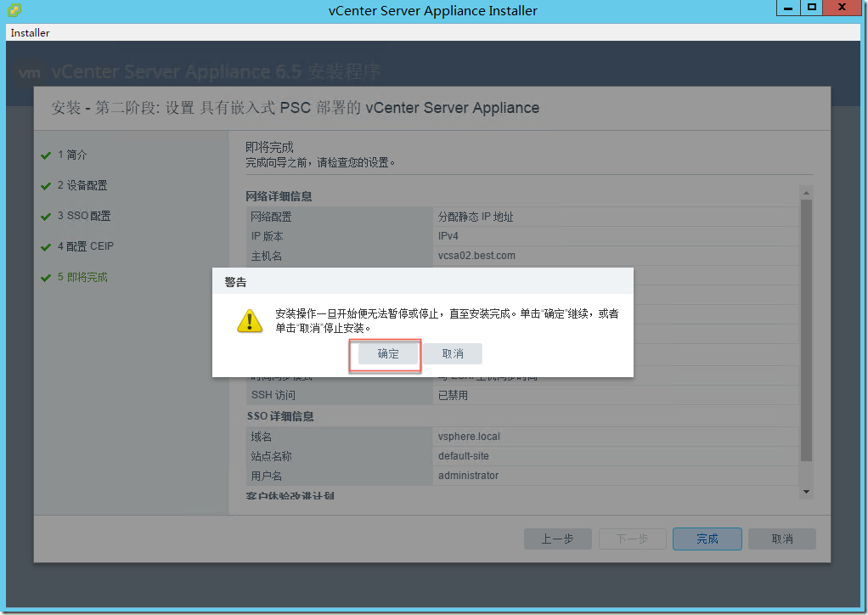Click the 用户名 row label
The width and height of the screenshot is (868, 615).
click(x=266, y=476)
